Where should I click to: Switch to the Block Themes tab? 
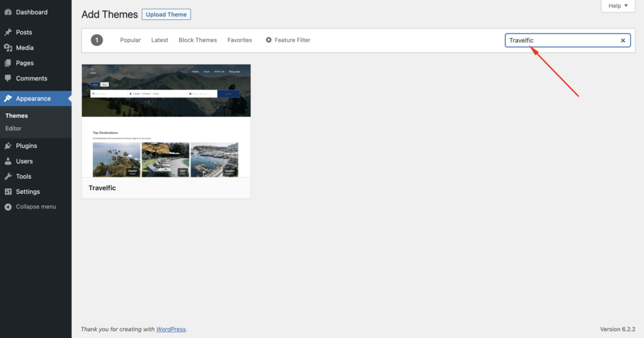click(197, 40)
